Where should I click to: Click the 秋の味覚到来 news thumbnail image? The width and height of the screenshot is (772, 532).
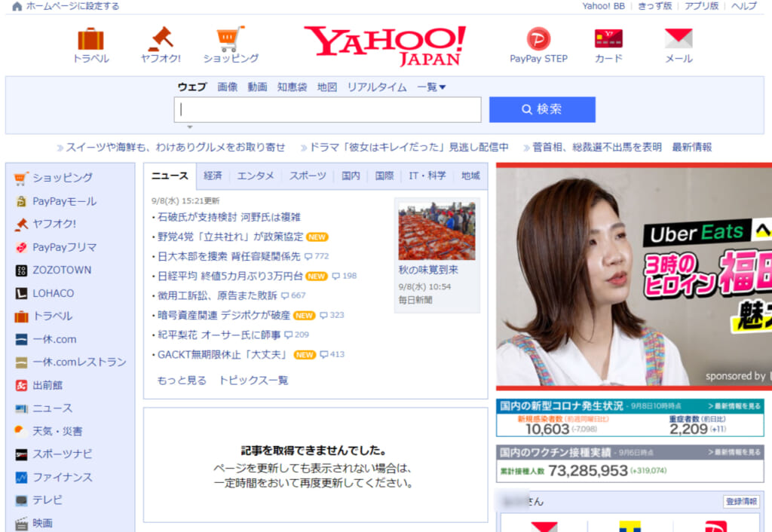(x=437, y=231)
